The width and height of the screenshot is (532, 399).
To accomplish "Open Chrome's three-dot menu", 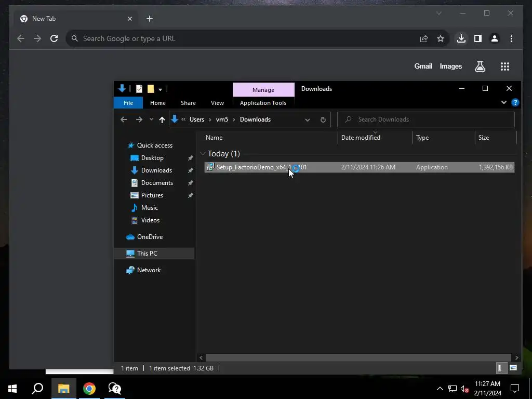I will point(511,38).
